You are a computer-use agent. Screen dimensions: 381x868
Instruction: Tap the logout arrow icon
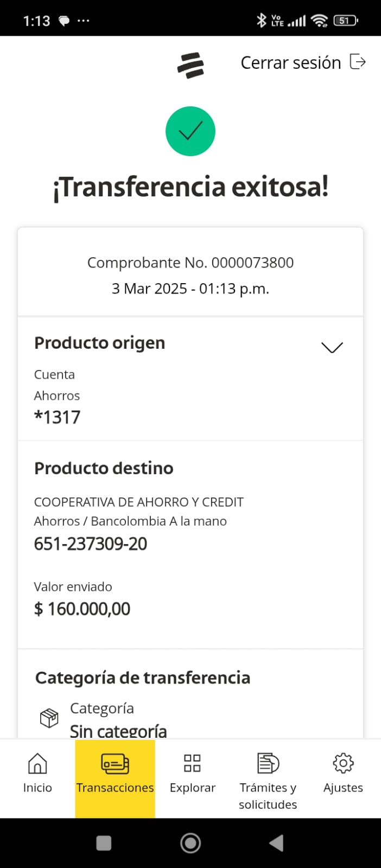tap(358, 62)
